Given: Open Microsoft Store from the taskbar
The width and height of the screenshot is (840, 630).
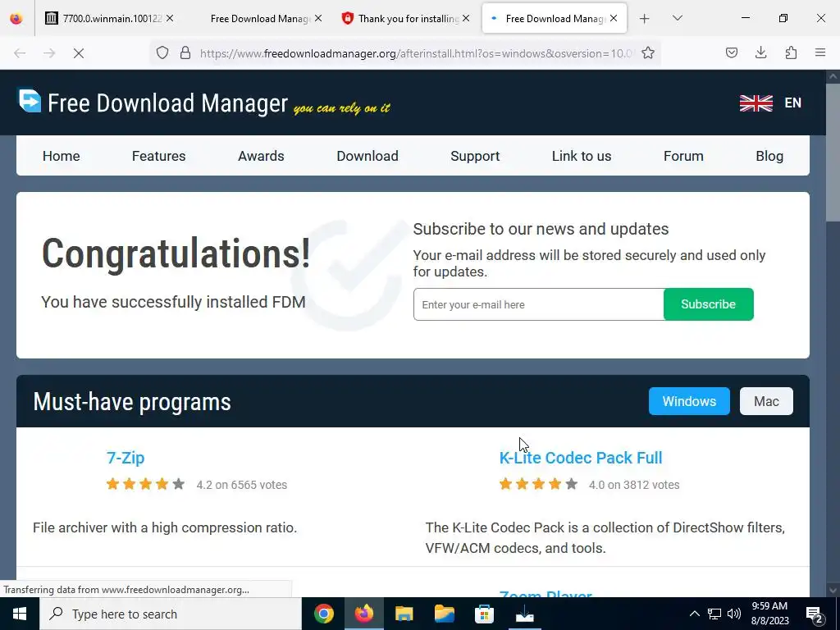Looking at the screenshot, I should 484,614.
